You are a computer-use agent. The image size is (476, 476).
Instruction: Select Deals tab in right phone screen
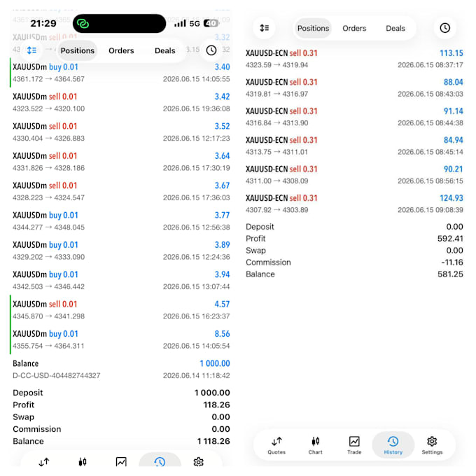395,28
